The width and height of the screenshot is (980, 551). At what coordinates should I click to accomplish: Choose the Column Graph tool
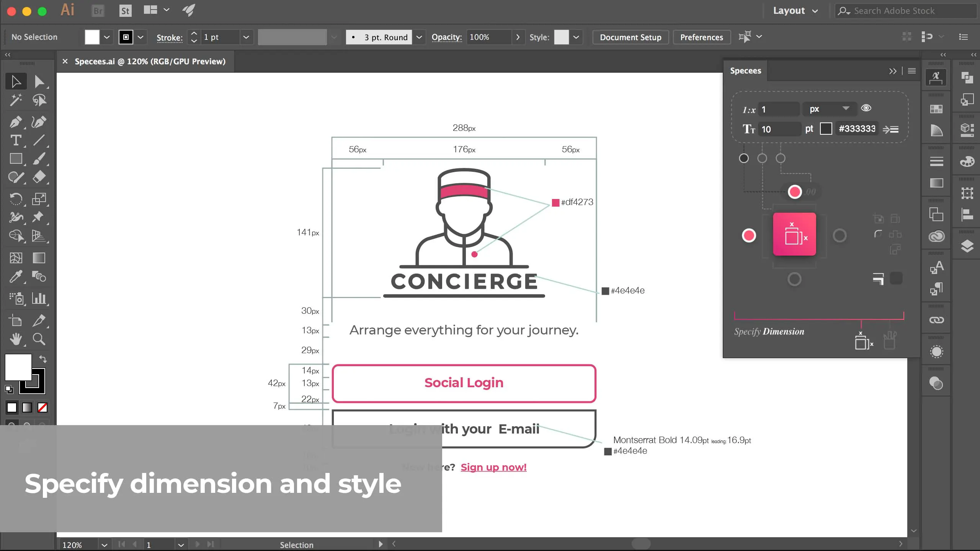pyautogui.click(x=39, y=298)
